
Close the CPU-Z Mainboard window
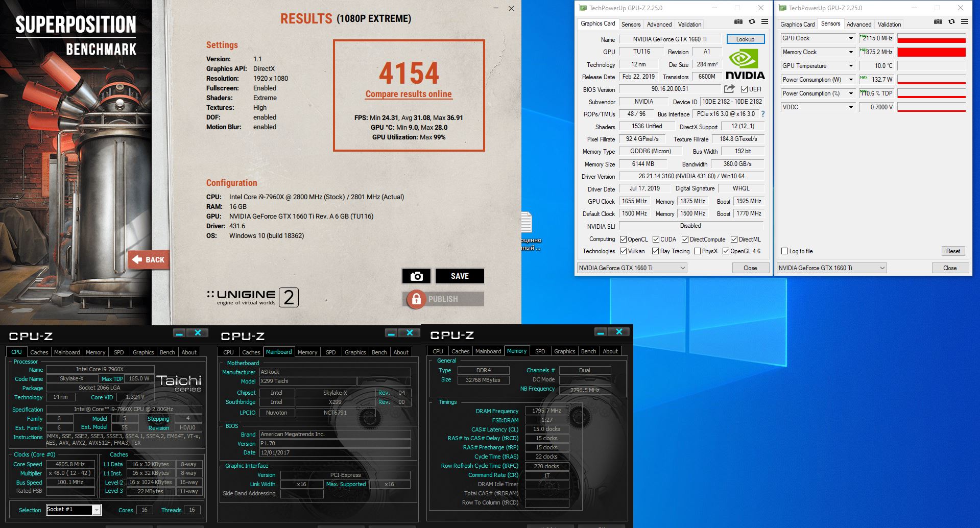(410, 333)
